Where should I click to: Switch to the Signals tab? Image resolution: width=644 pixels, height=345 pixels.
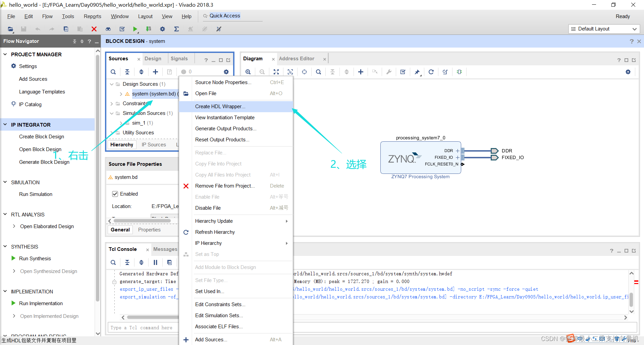(x=179, y=59)
